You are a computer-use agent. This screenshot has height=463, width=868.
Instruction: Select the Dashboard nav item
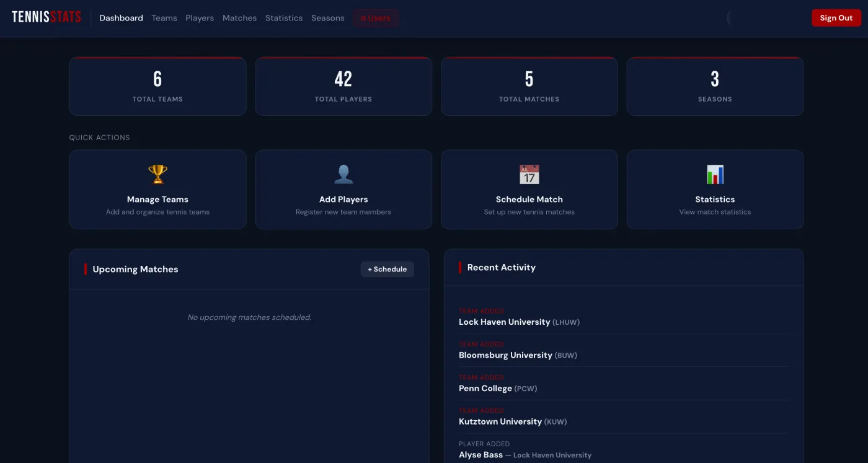click(x=121, y=18)
